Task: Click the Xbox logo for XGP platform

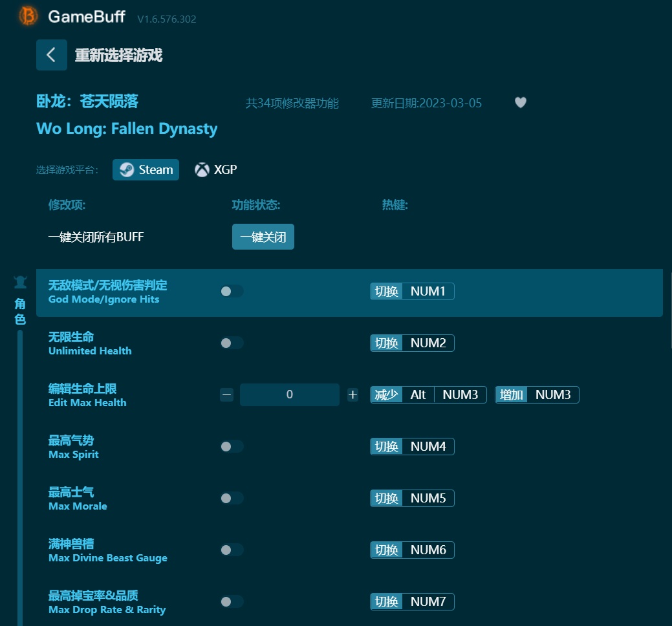Action: pos(202,169)
